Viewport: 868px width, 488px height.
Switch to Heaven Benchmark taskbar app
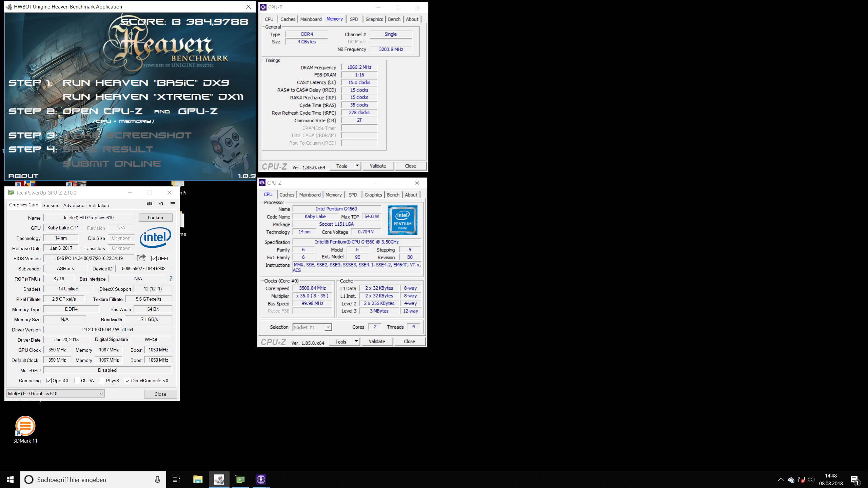click(219, 480)
